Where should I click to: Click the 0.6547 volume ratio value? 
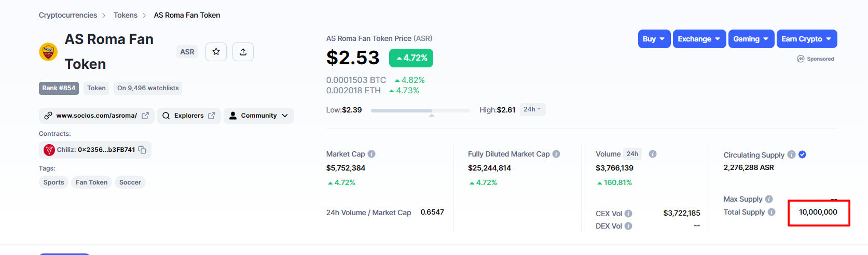click(432, 212)
